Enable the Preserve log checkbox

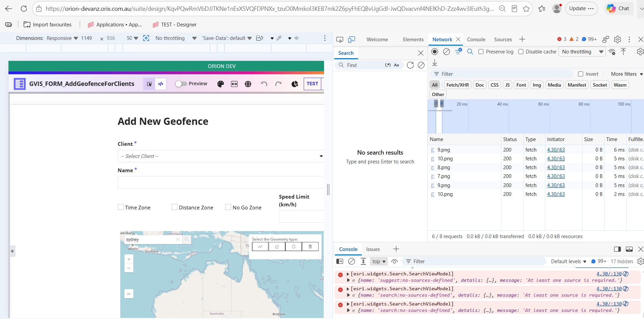click(x=481, y=52)
